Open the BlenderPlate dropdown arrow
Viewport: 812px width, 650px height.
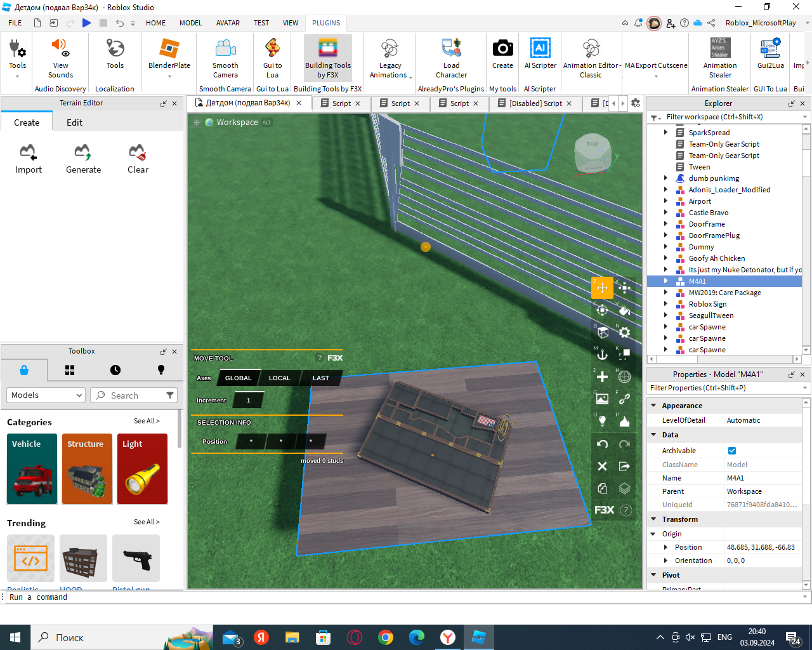(x=169, y=76)
